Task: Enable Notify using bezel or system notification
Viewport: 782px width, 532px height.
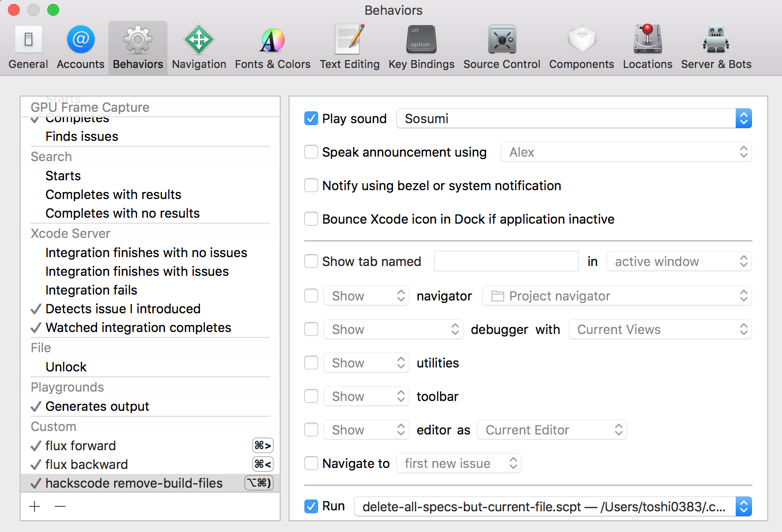Action: tap(311, 185)
